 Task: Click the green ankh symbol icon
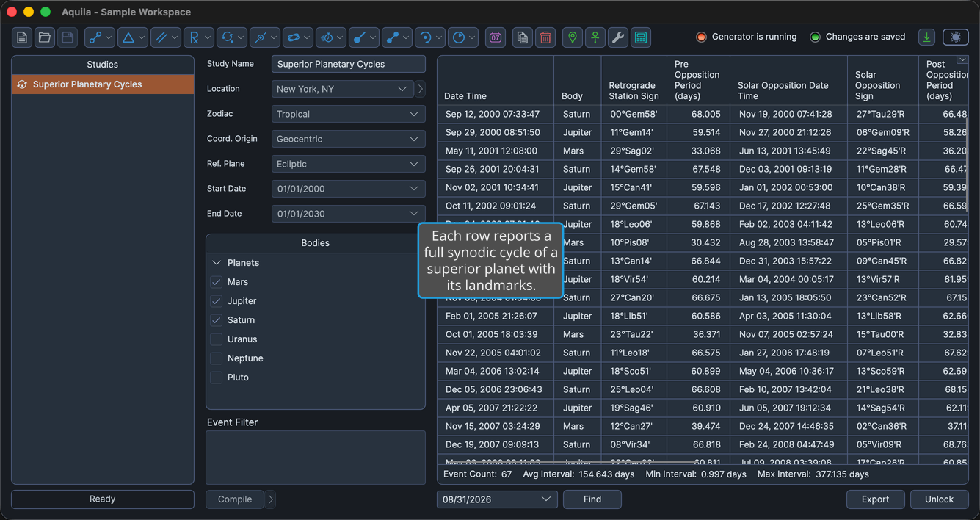[595, 37]
